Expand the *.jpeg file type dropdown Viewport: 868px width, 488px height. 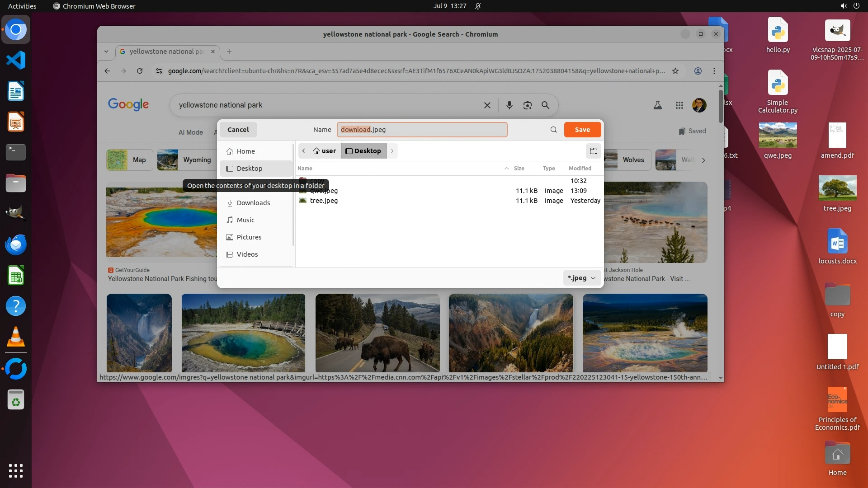coord(582,278)
